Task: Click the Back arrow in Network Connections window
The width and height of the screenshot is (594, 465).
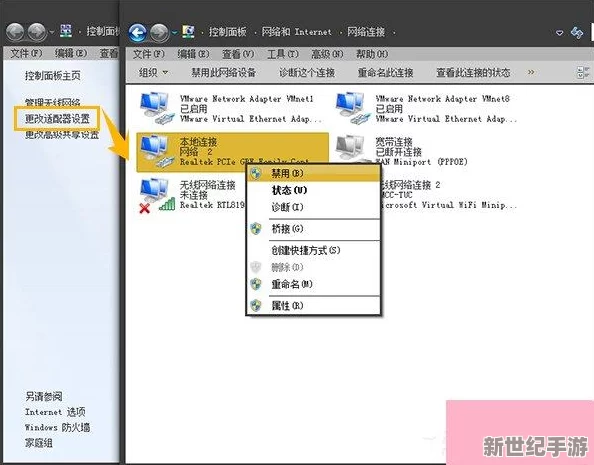Action: point(138,33)
